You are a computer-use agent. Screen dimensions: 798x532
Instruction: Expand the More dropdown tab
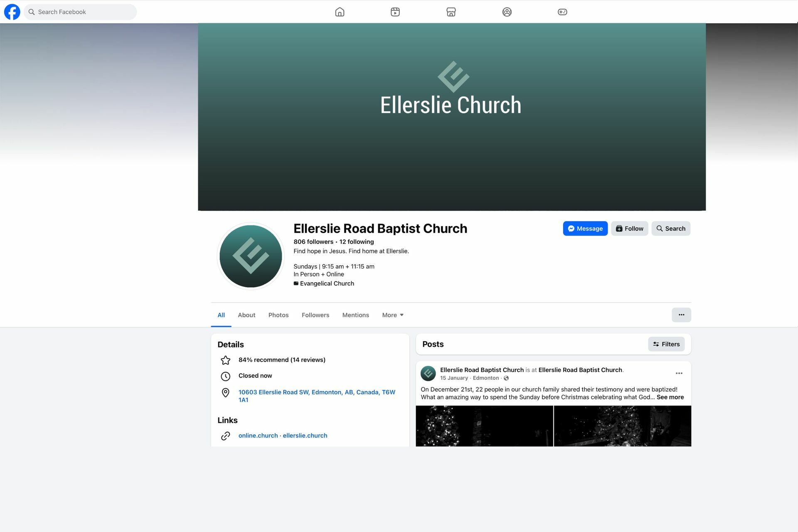point(393,315)
